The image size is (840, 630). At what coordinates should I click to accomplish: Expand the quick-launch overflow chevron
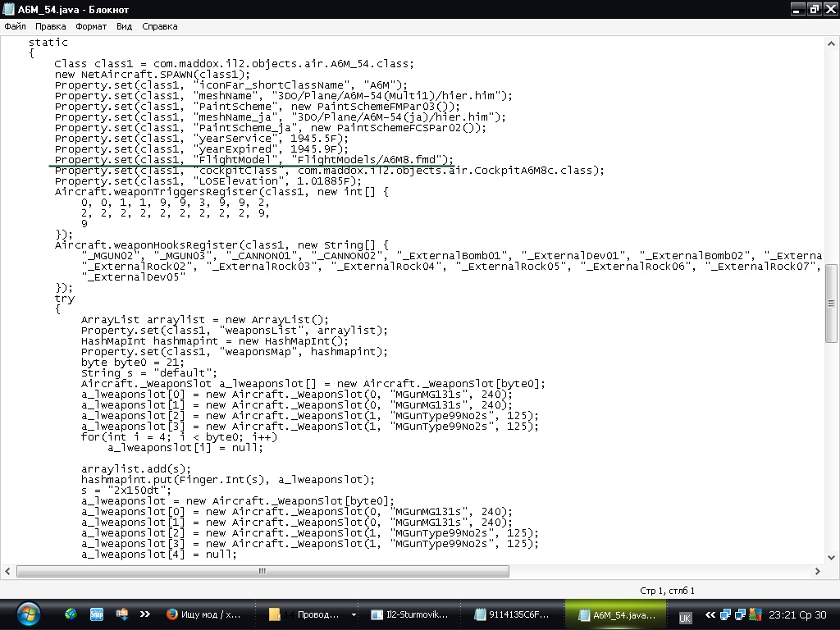tap(144, 614)
